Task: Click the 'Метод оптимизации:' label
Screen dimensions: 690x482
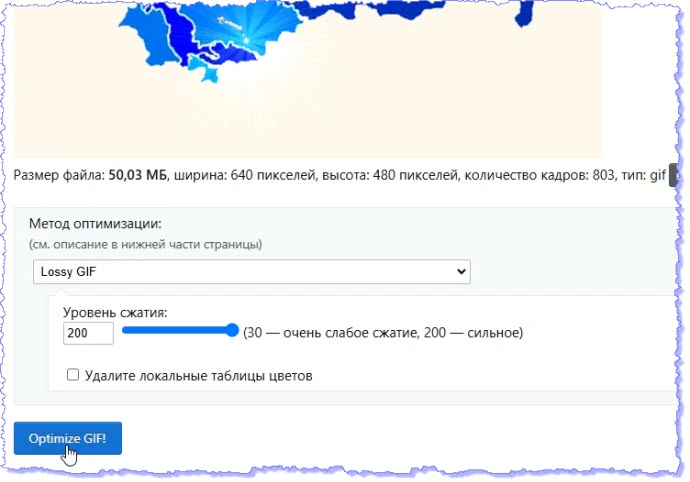Action: pyautogui.click(x=96, y=224)
